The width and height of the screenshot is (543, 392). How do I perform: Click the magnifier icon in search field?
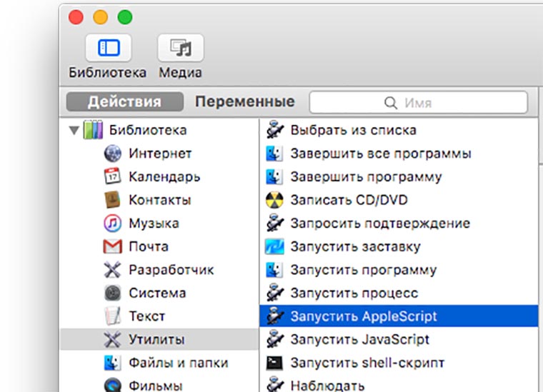point(390,103)
